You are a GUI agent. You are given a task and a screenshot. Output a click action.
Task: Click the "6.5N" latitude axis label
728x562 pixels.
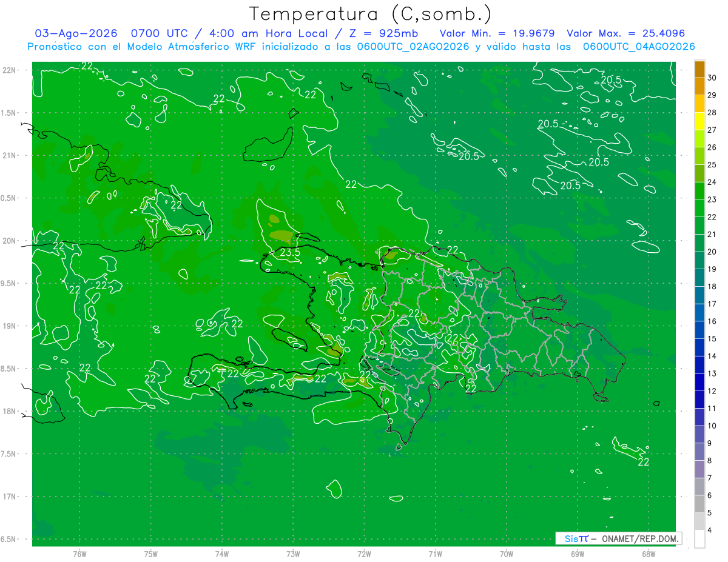(9, 539)
